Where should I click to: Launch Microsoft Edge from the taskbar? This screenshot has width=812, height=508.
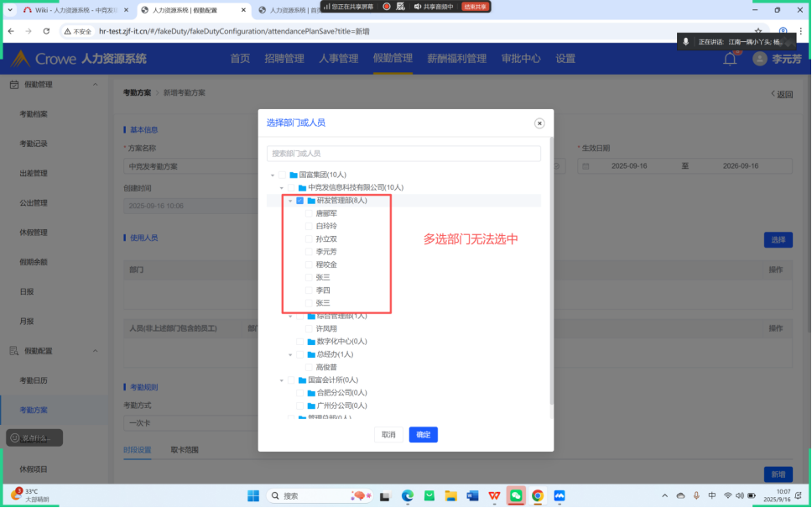[408, 496]
